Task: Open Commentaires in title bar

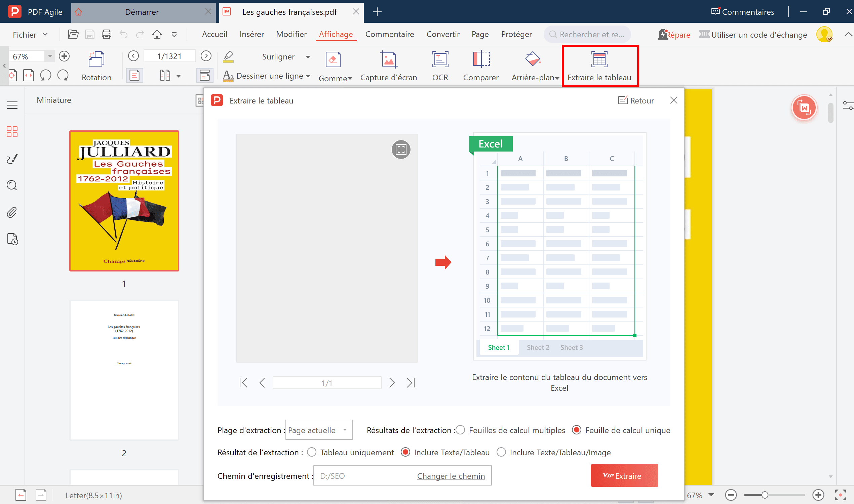Action: 743,12
